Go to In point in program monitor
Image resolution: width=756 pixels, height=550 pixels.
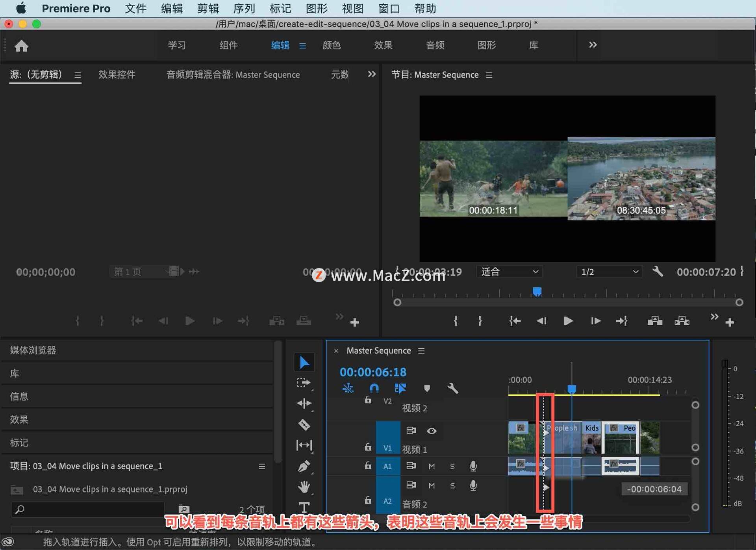515,321
